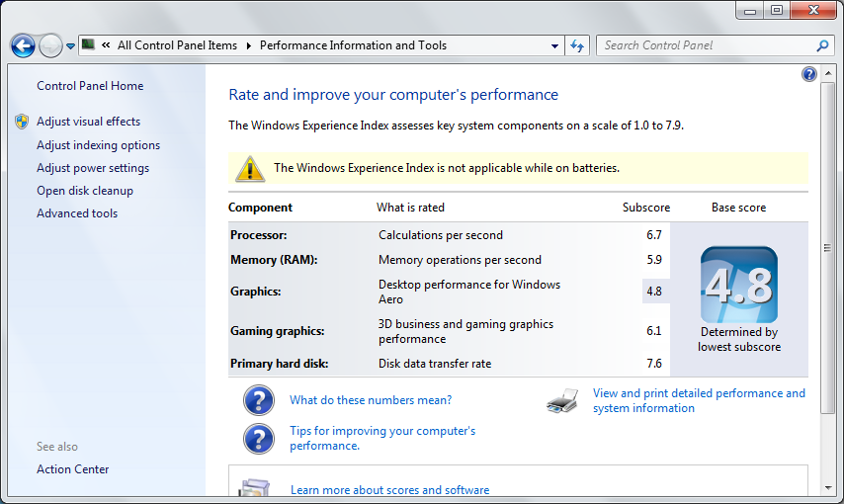Open Control Panel Home
This screenshot has height=504, width=844.
click(x=90, y=86)
